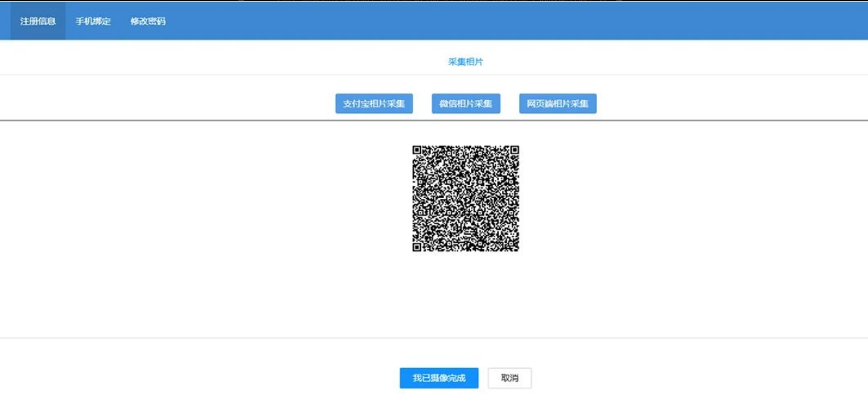Click the QR code bottom-right corner

click(515, 248)
